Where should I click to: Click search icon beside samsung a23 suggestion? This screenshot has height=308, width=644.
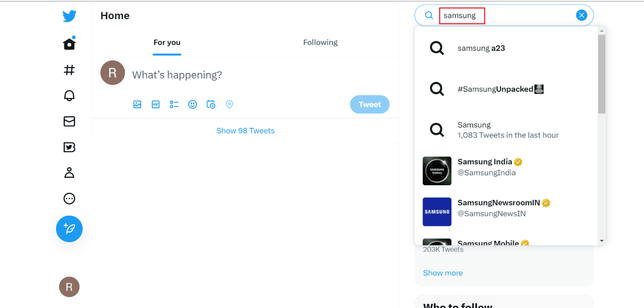tap(437, 48)
